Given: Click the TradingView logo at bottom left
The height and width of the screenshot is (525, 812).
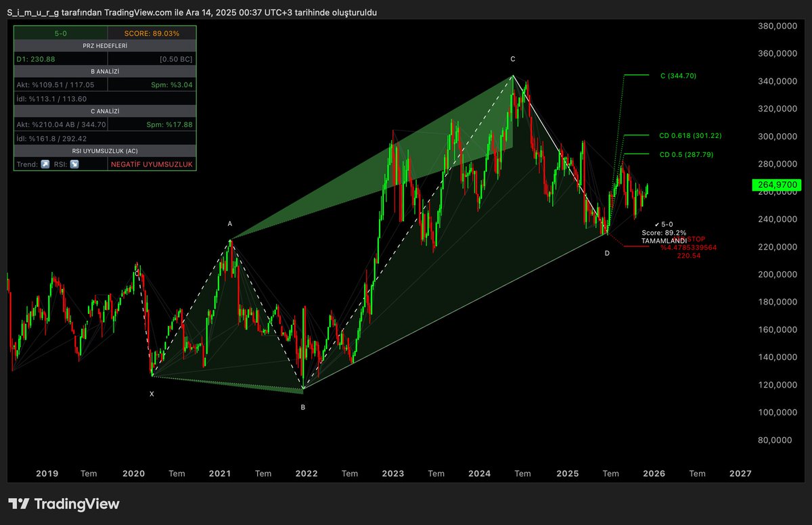Looking at the screenshot, I should 64,504.
